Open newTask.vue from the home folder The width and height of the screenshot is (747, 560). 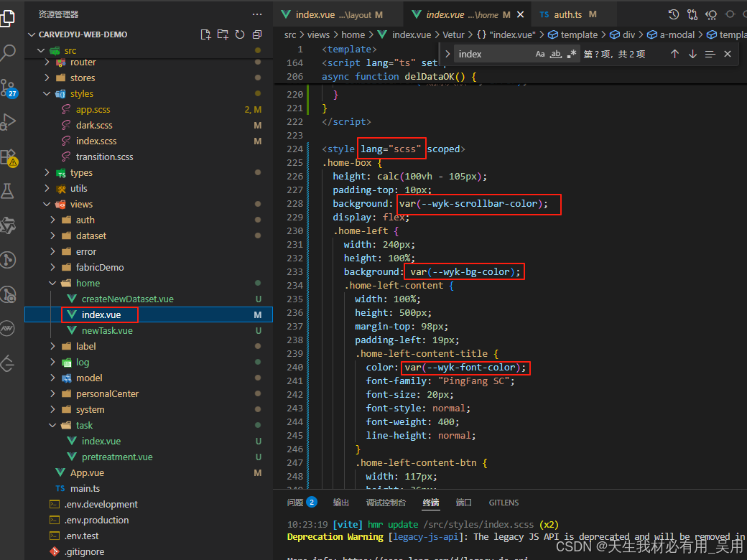click(x=109, y=330)
